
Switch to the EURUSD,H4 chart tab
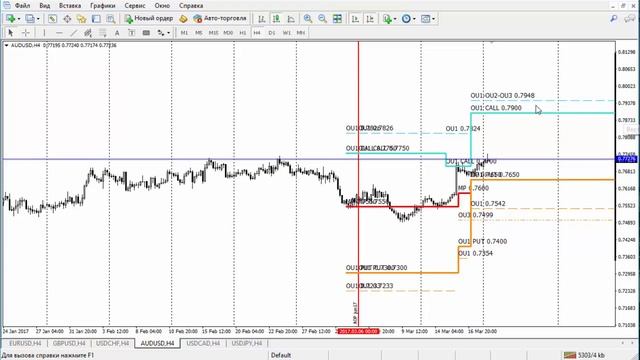25,343
